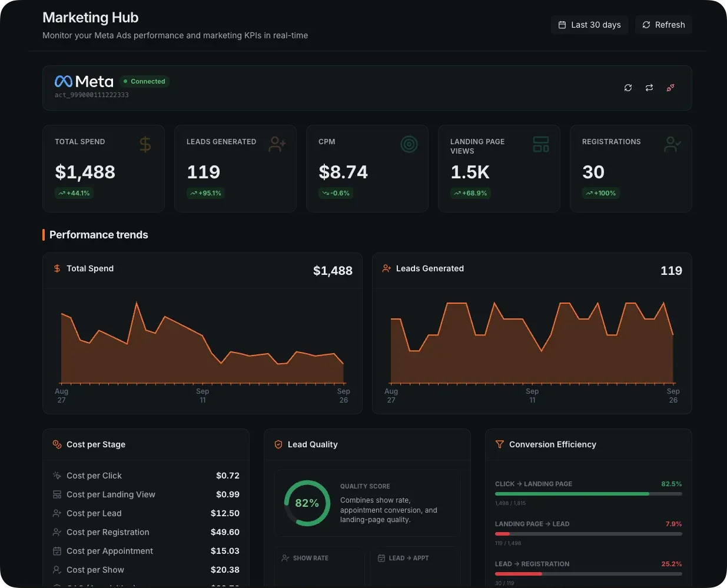Click the Leads Generated area chart

pos(532,343)
